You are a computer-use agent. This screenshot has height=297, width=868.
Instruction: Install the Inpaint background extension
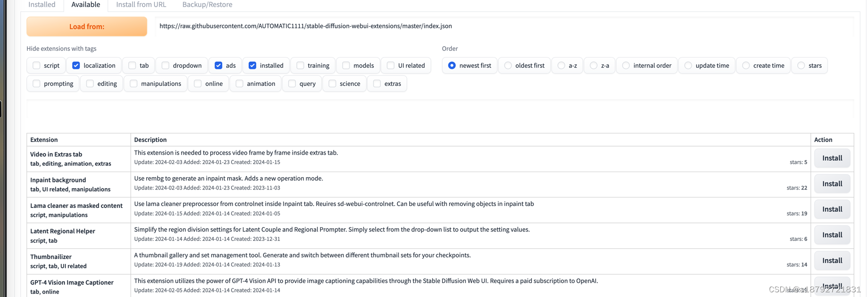point(832,184)
